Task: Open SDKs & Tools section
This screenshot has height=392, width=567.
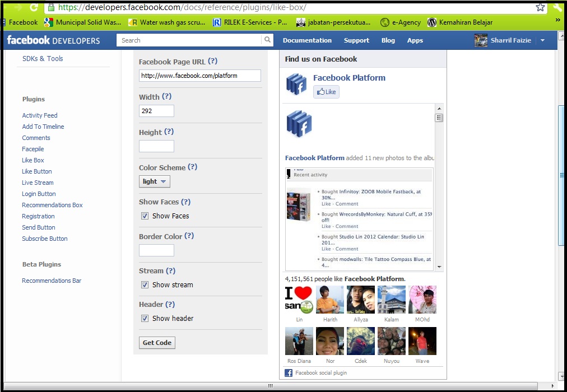Action: (43, 59)
